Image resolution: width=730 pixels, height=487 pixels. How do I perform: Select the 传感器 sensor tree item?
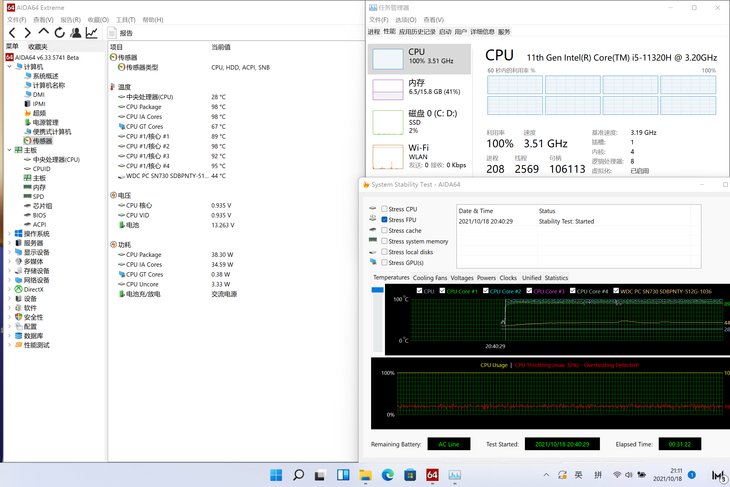click(x=42, y=141)
